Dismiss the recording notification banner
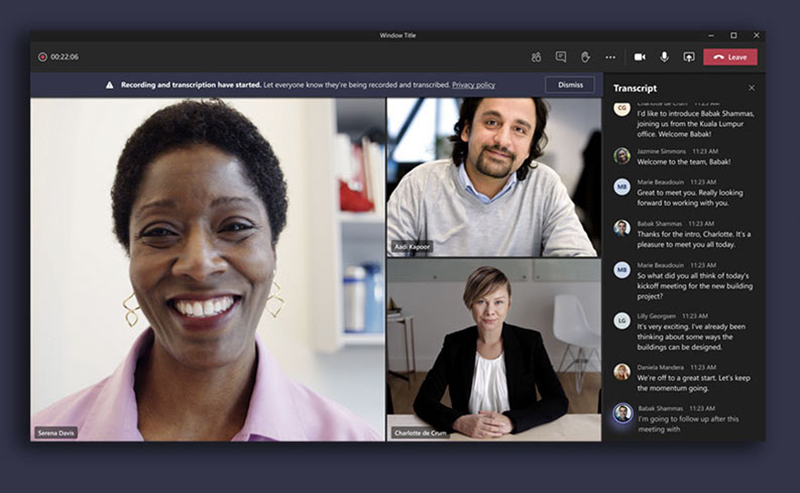Screen dimensions: 800x493 [570, 85]
